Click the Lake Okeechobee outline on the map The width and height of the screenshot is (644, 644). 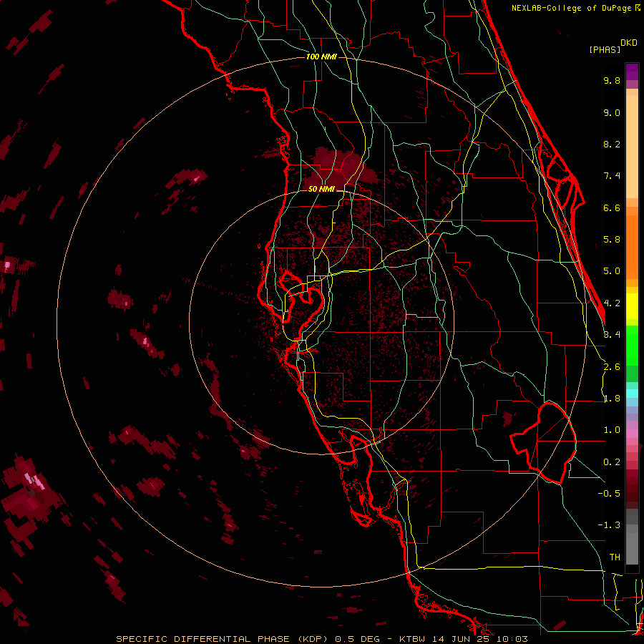[543, 443]
